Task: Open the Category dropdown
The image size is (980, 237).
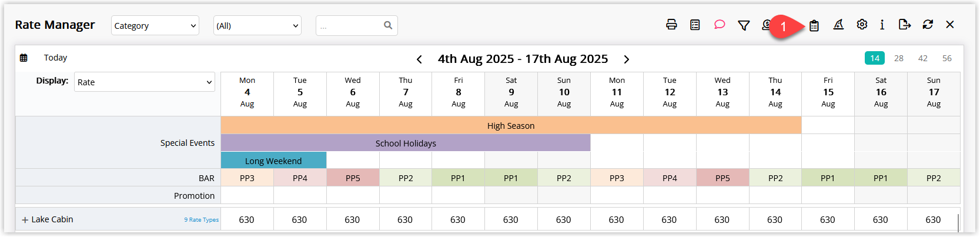Action: click(x=155, y=25)
